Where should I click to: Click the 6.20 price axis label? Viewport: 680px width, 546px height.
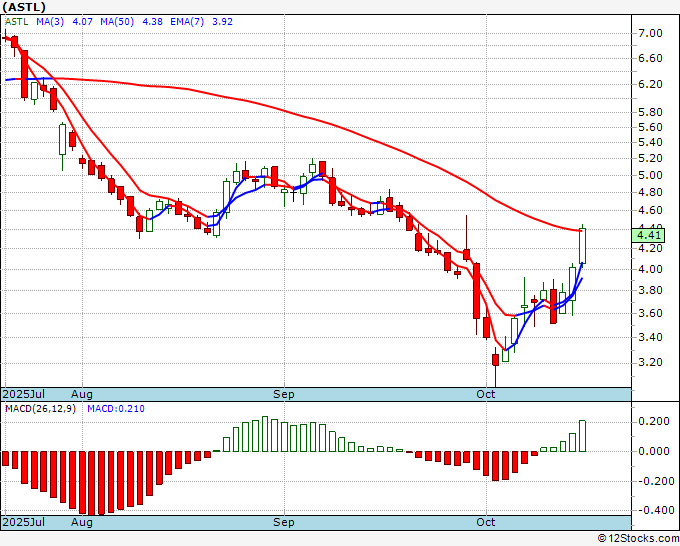[x=651, y=84]
